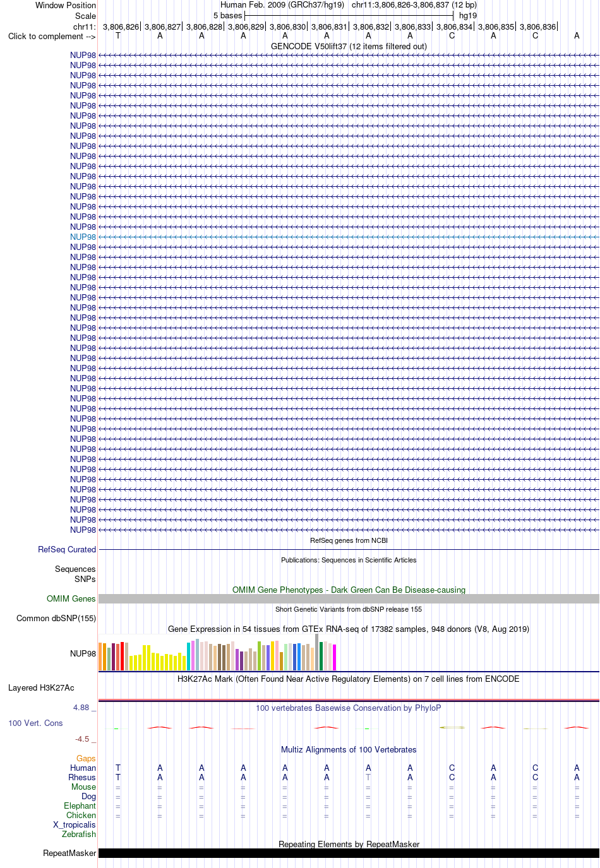
Task: Click the NUP98 label beside the GTEx chart
Action: point(83,654)
